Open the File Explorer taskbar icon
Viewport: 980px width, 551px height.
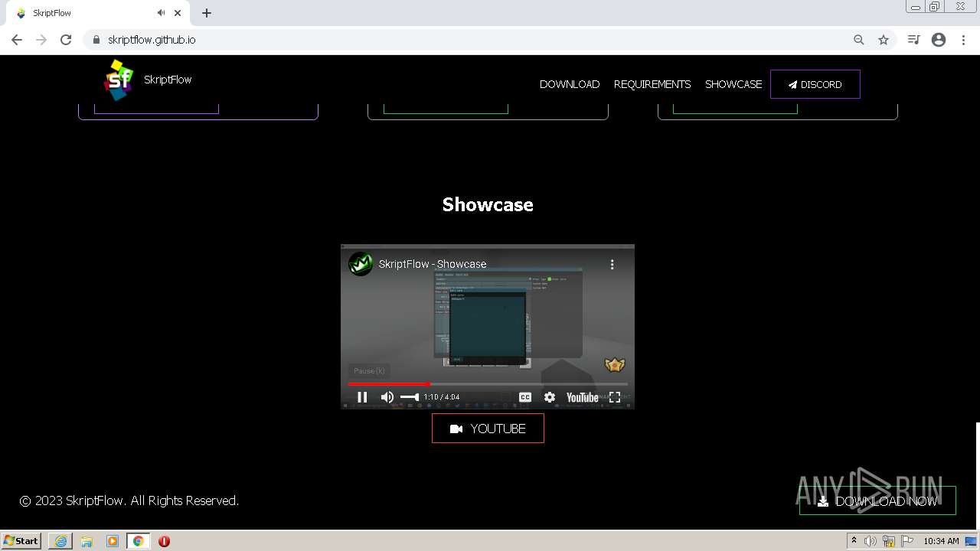(x=87, y=541)
